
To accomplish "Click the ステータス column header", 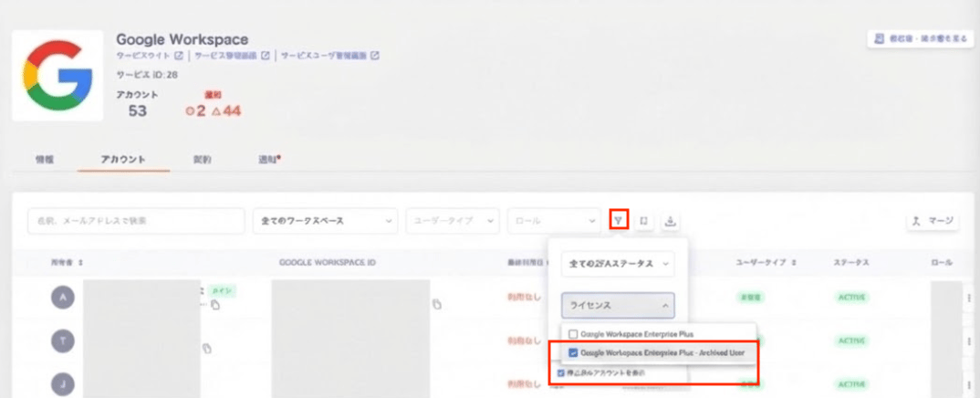I will pos(850,263).
